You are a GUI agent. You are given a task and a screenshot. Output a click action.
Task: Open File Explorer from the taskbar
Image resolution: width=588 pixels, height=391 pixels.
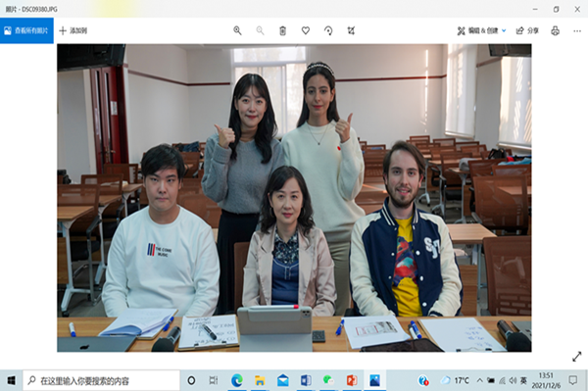tap(260, 381)
